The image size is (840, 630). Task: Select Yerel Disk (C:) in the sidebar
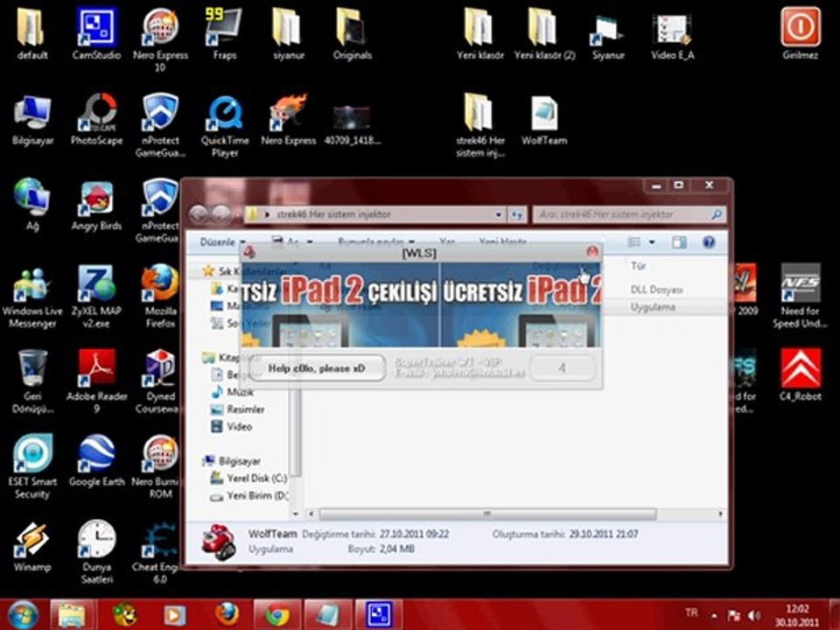pyautogui.click(x=249, y=478)
